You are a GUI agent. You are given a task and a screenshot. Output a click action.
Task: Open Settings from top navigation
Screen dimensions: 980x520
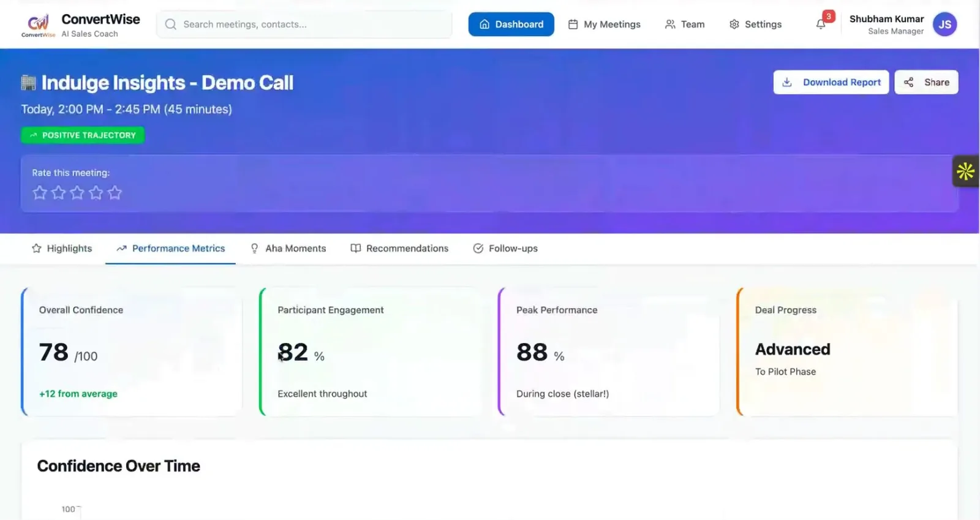point(755,24)
